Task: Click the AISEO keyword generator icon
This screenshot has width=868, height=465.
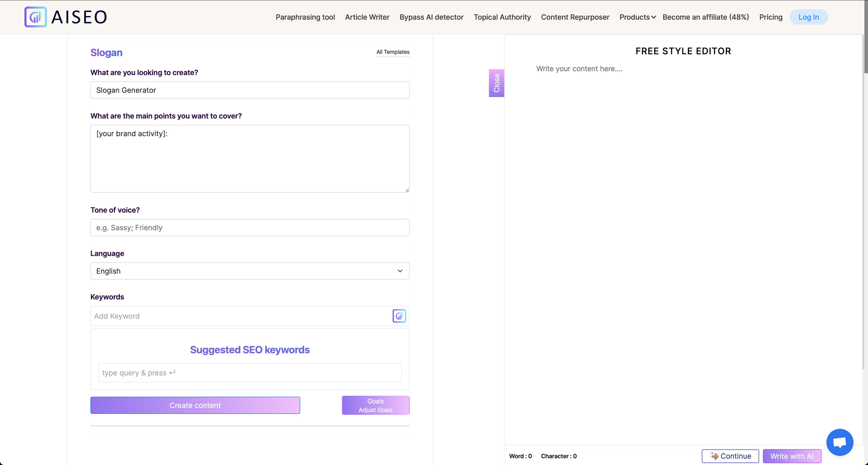Action: point(399,316)
